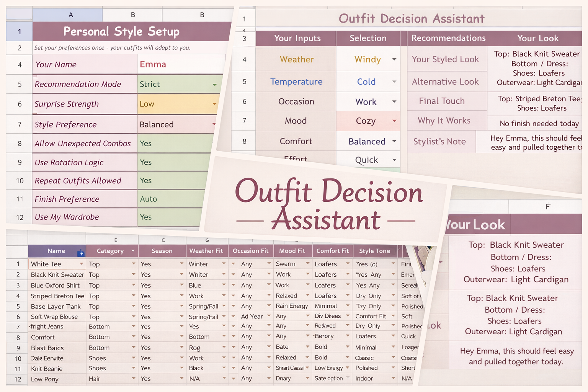
Task: Open the Quick effort dropdown arrow
Action: click(x=394, y=160)
